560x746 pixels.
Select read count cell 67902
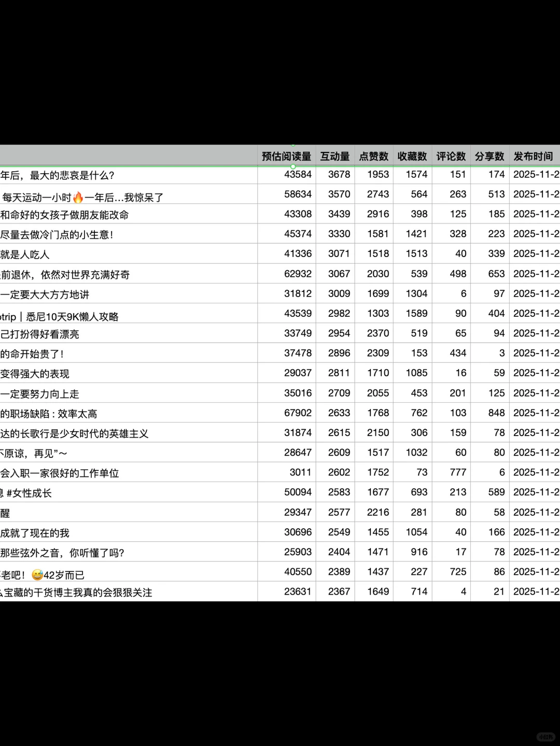(x=287, y=413)
